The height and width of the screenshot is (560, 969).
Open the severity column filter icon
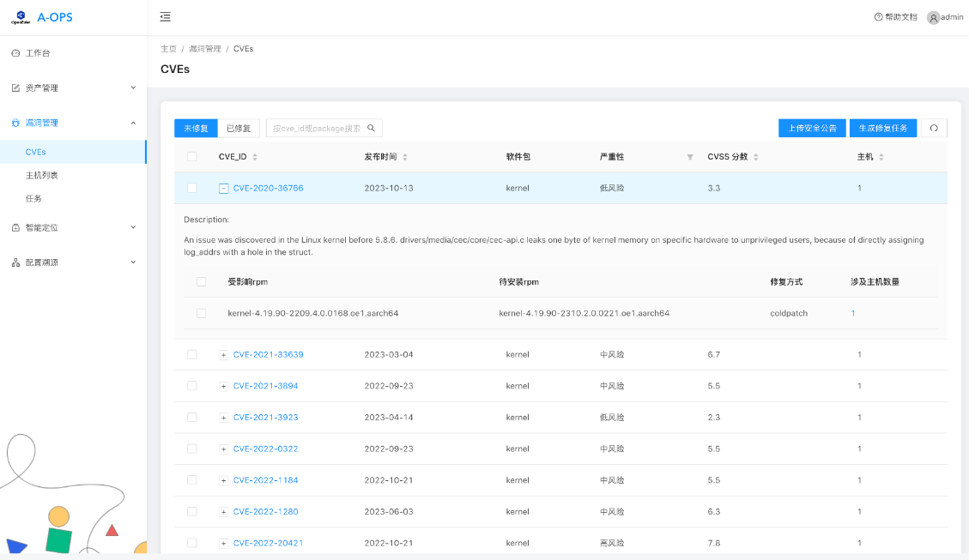click(690, 157)
